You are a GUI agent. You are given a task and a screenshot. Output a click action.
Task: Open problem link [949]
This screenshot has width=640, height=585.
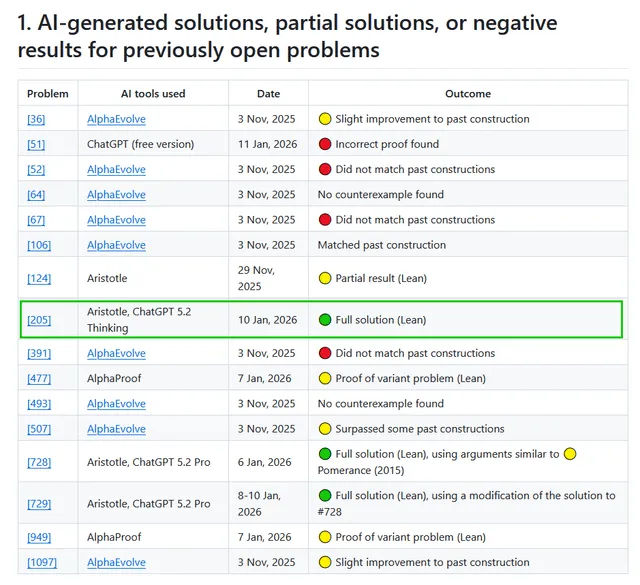point(39,537)
